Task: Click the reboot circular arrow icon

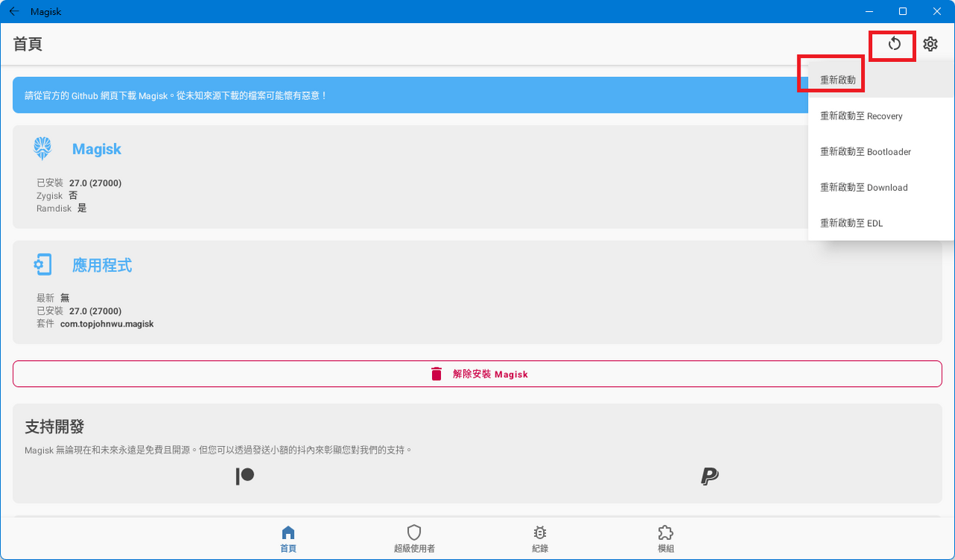Action: click(x=895, y=44)
